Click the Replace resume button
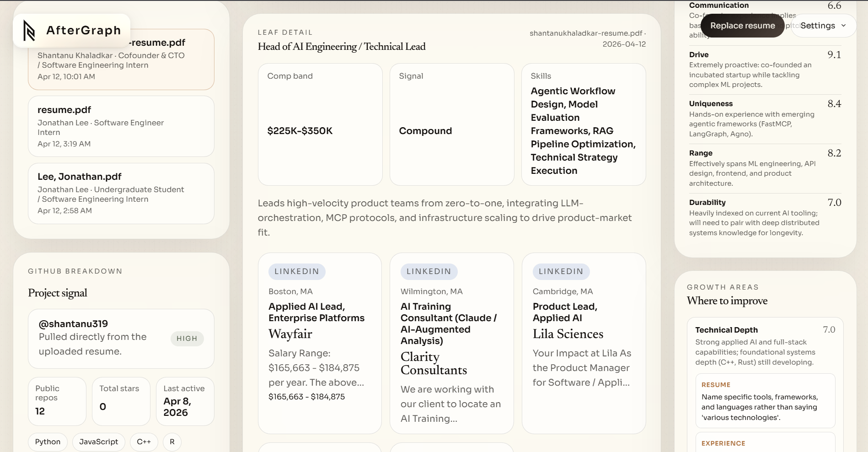Image resolution: width=868 pixels, height=452 pixels. [742, 26]
